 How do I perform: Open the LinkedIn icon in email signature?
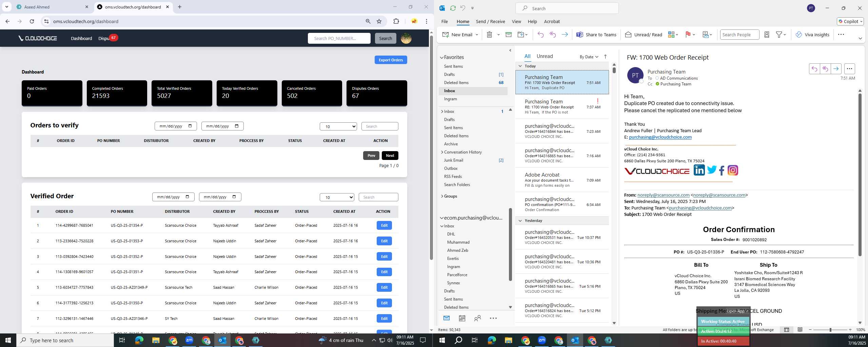pos(699,170)
